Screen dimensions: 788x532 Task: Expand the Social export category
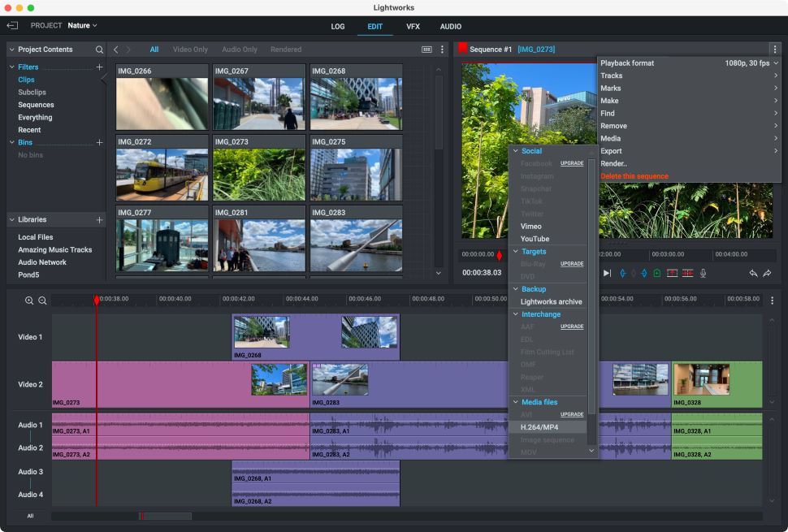tap(534, 150)
